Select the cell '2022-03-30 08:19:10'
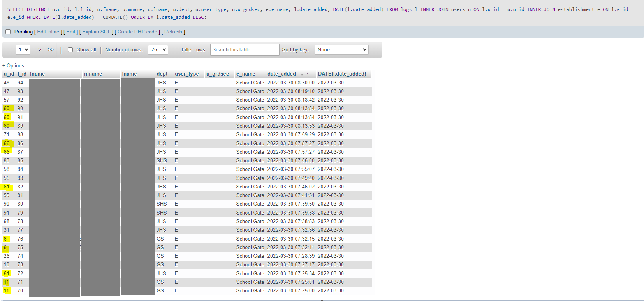Image resolution: width=644 pixels, height=301 pixels. [291, 91]
